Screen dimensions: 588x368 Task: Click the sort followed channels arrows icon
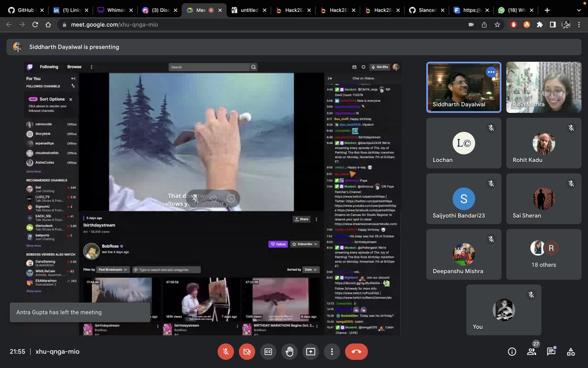coord(73,86)
